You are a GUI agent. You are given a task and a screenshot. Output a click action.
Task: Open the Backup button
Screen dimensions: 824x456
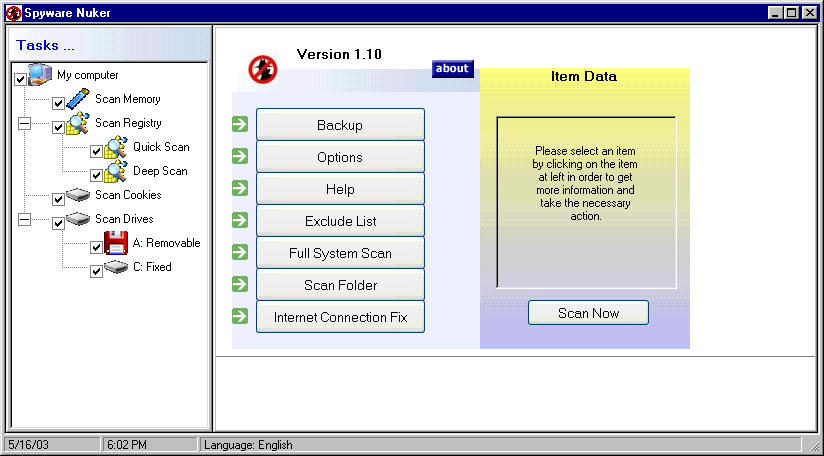340,125
